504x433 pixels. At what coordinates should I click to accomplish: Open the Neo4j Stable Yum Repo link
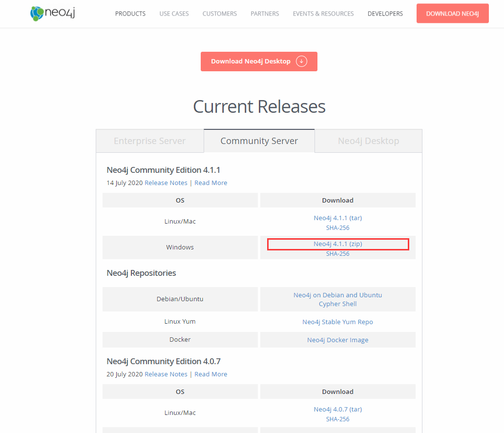338,322
